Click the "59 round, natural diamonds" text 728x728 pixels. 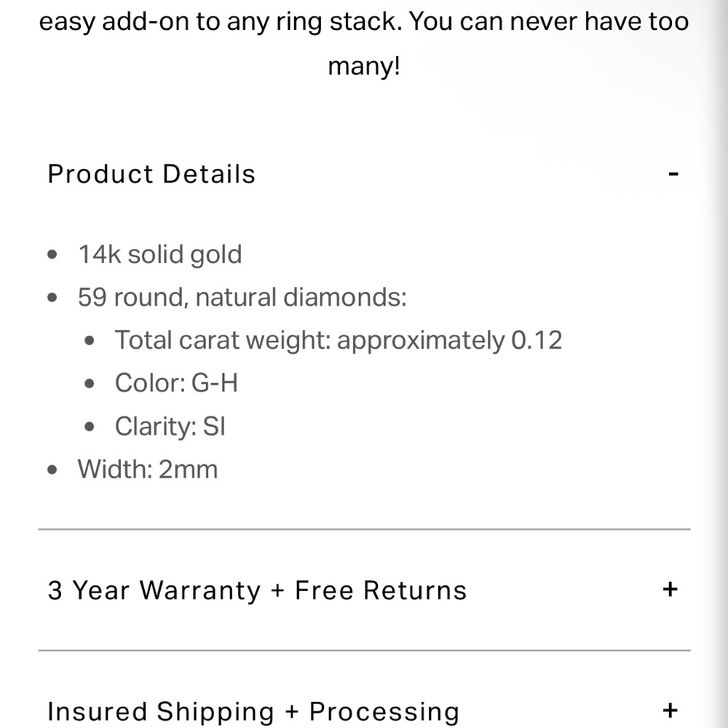point(242,298)
